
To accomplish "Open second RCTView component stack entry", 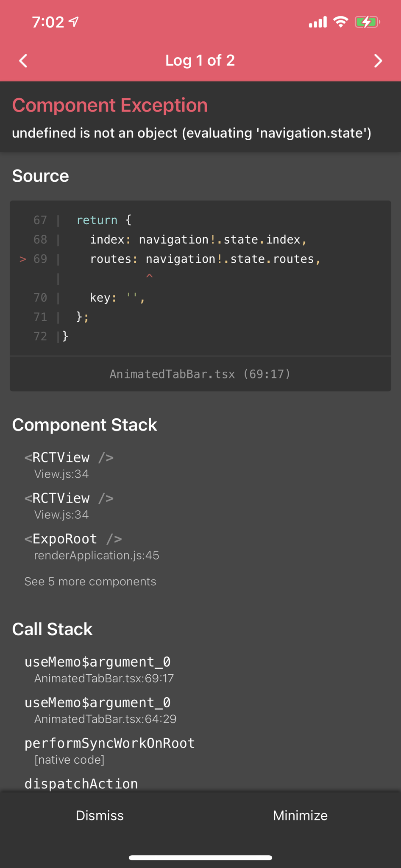I will pyautogui.click(x=69, y=505).
